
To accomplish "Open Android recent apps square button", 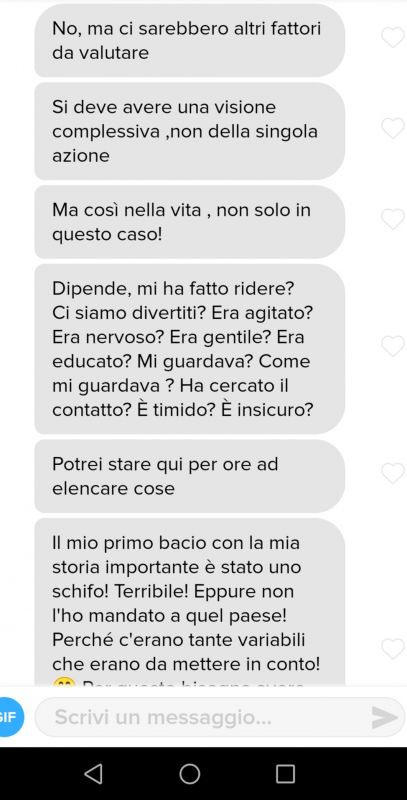I will pos(285,773).
